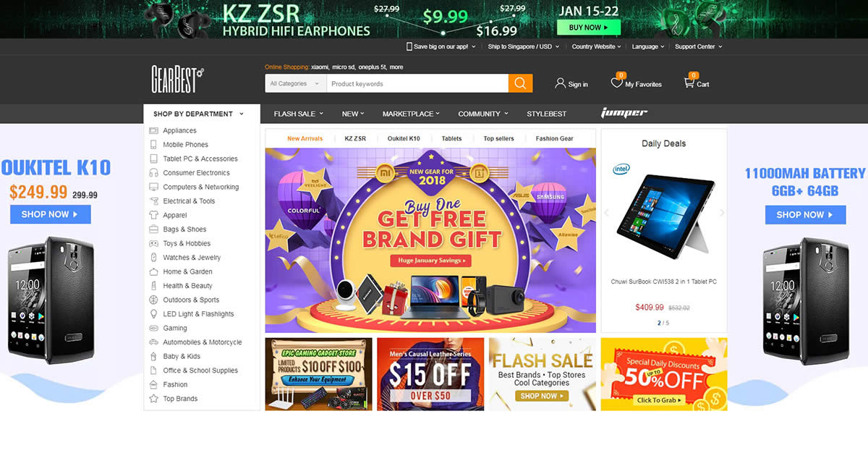Switch to Top sellers tab
Viewport: 868px width, 456px height.
pyautogui.click(x=498, y=138)
